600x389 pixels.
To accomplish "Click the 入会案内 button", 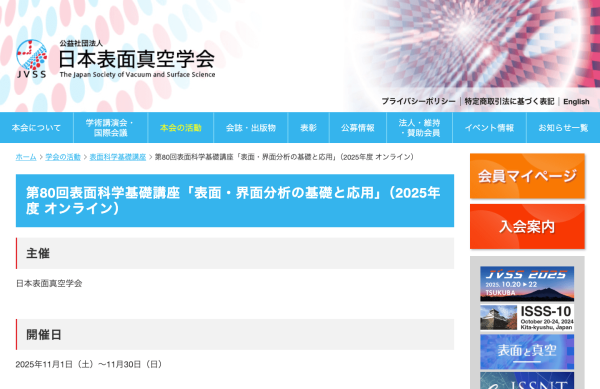I will point(527,226).
